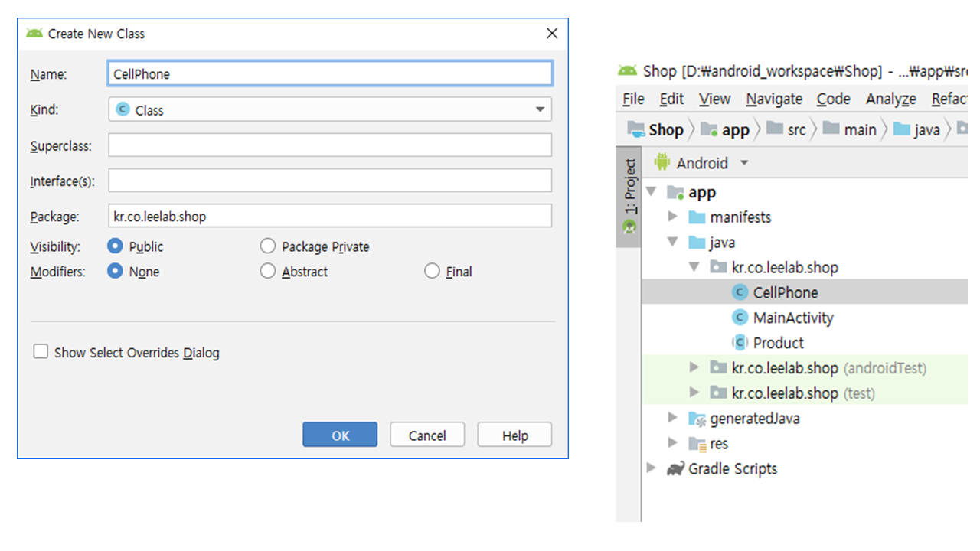Choose the Abstract modifier radio button
The image size is (980, 551).
pos(268,271)
